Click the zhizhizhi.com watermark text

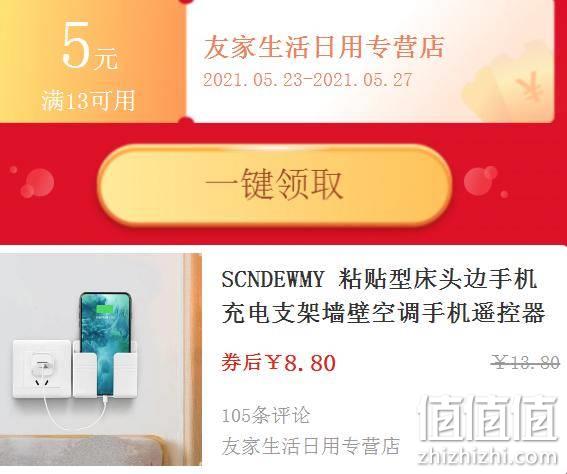tap(487, 457)
